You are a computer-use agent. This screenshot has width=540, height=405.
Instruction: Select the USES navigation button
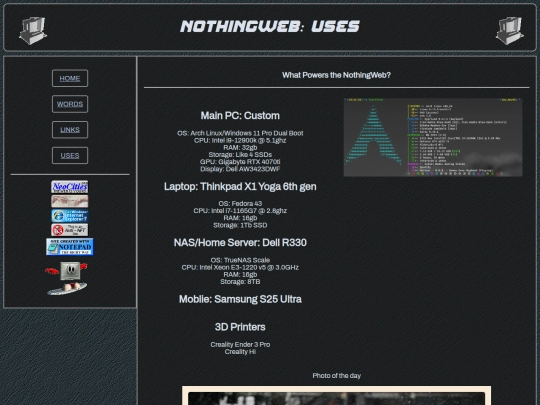(70, 156)
